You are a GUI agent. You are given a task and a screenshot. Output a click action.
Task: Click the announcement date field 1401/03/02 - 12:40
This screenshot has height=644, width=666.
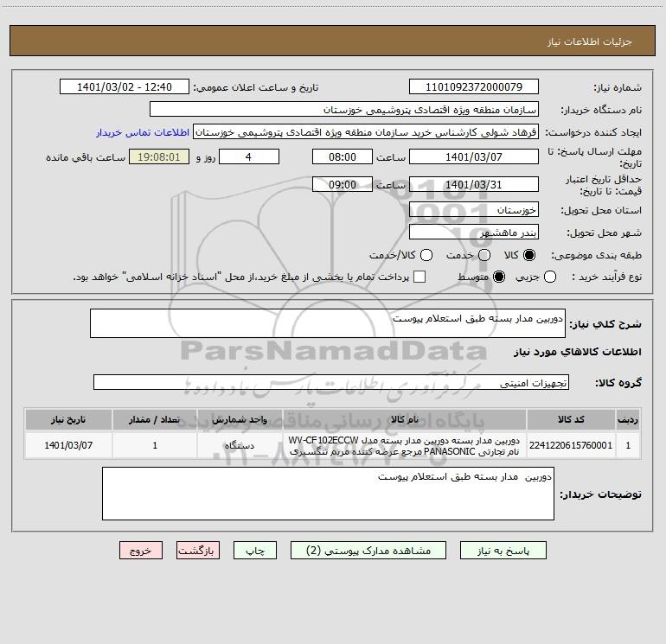pyautogui.click(x=125, y=87)
